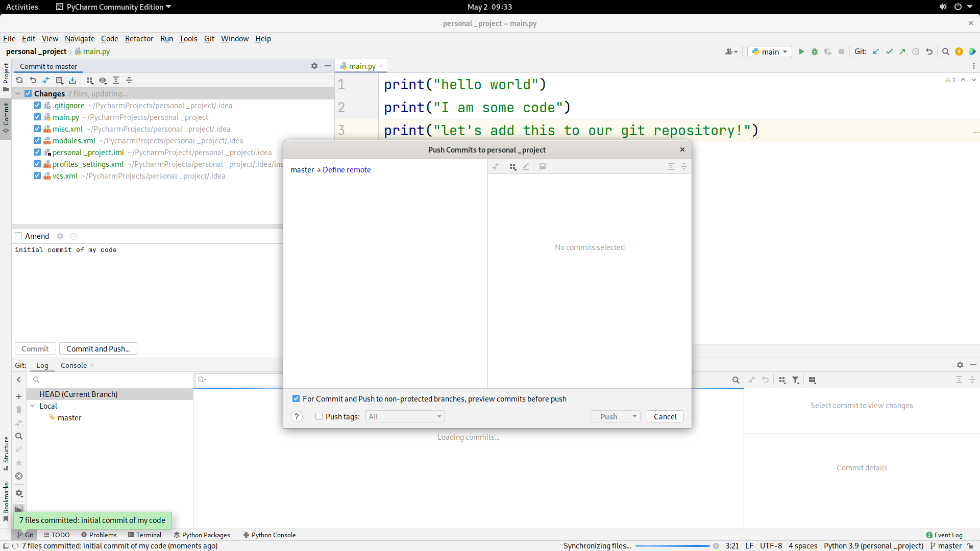
Task: Hide the Git branches pane with back arrow
Action: coord(19,380)
